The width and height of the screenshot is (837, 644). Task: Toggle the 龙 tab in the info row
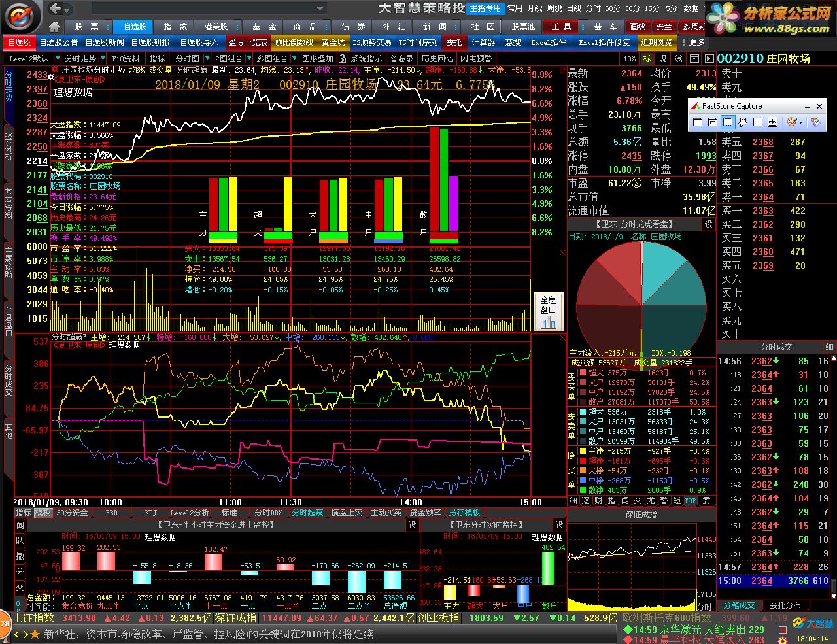[x=651, y=501]
